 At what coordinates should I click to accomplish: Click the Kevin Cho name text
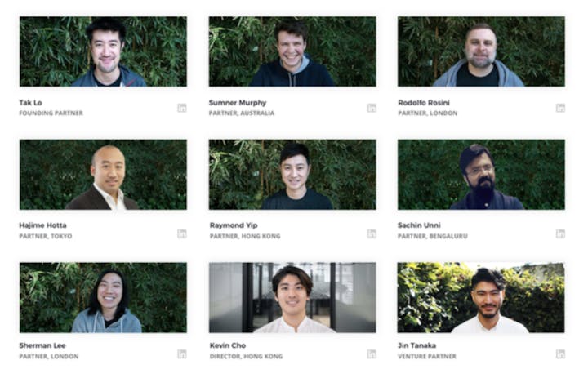click(x=228, y=345)
